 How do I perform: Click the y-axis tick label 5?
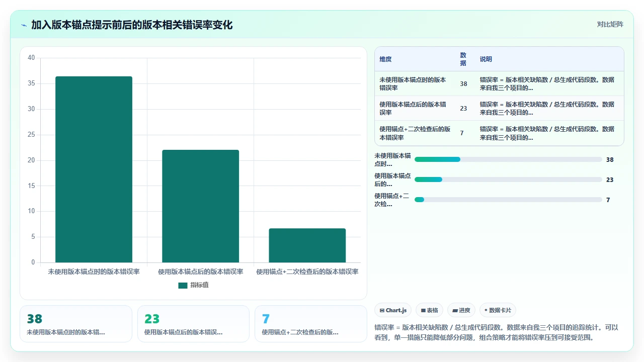click(x=33, y=237)
